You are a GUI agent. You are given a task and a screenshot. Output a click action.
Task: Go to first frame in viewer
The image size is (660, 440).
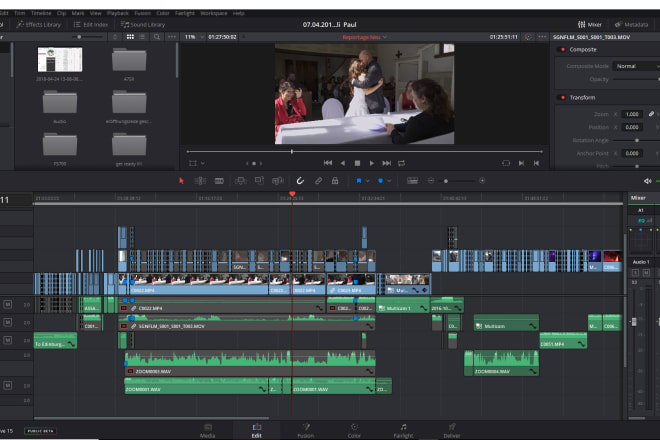pos(328,163)
